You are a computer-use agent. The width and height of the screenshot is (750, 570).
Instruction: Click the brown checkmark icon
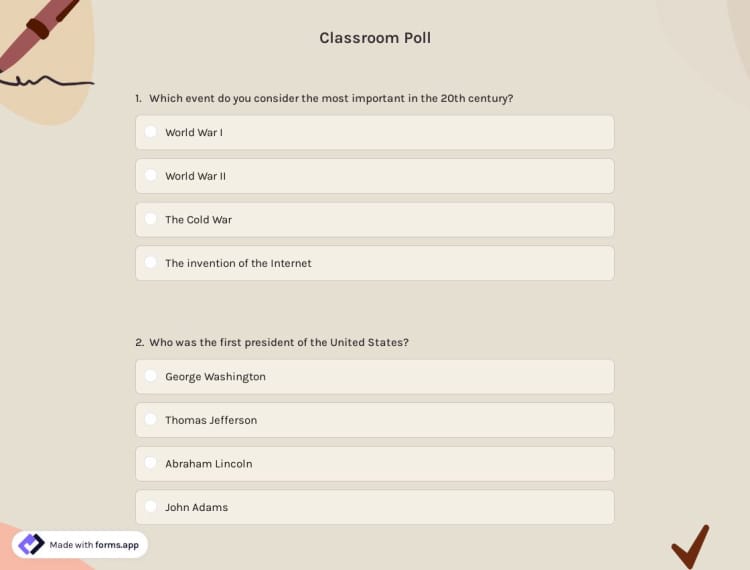pos(690,546)
